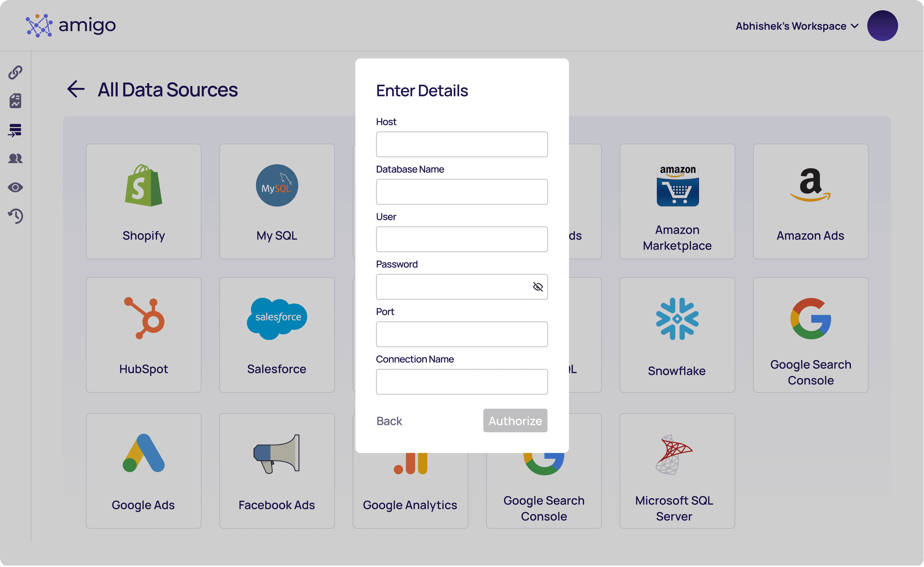This screenshot has width=924, height=567.
Task: Toggle password visibility
Action: (538, 287)
